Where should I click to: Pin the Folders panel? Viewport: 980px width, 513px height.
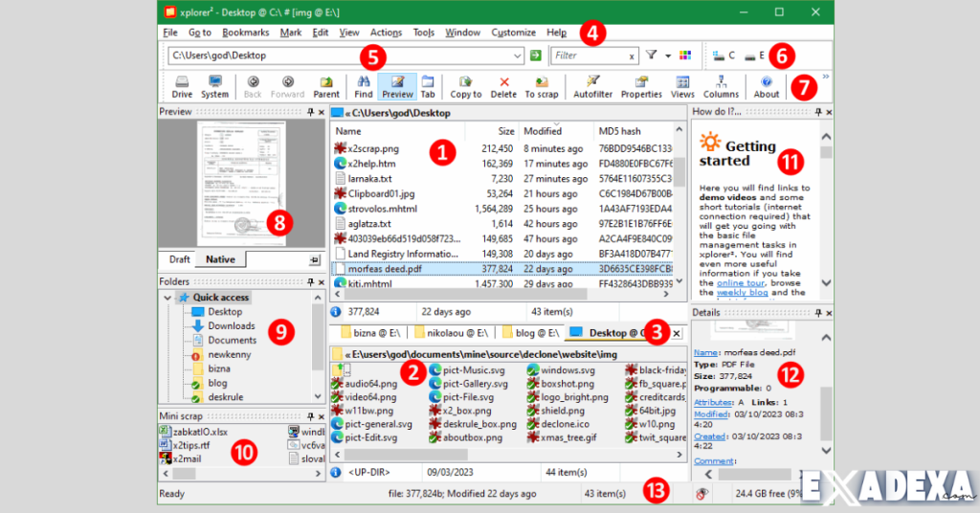click(x=311, y=281)
